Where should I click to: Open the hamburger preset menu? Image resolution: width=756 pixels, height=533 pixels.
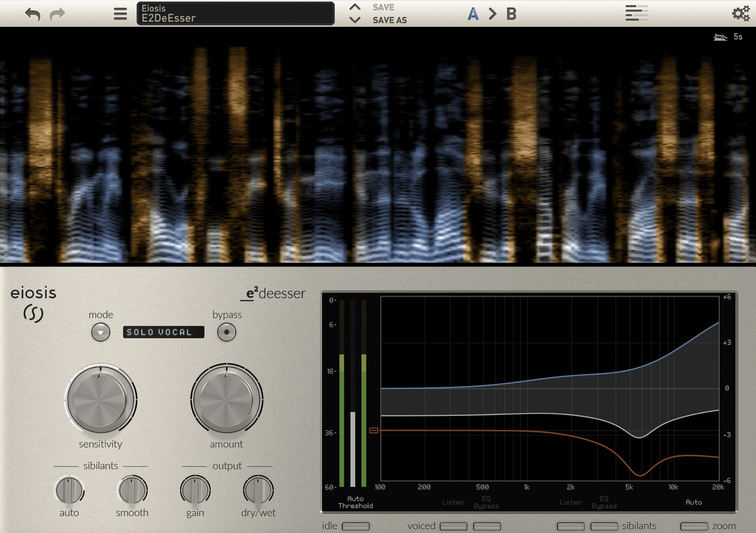pos(120,14)
